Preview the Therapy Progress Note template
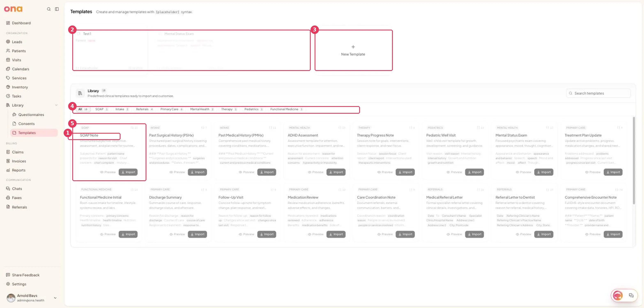The height and width of the screenshot is (308, 644). tap(385, 172)
